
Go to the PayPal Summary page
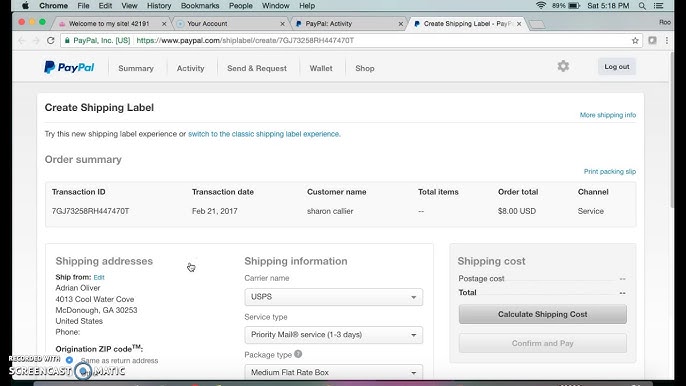[x=136, y=68]
